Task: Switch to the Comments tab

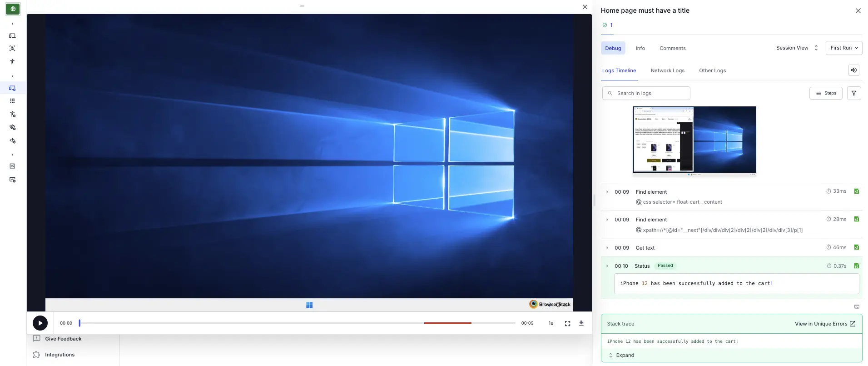Action: click(x=673, y=48)
